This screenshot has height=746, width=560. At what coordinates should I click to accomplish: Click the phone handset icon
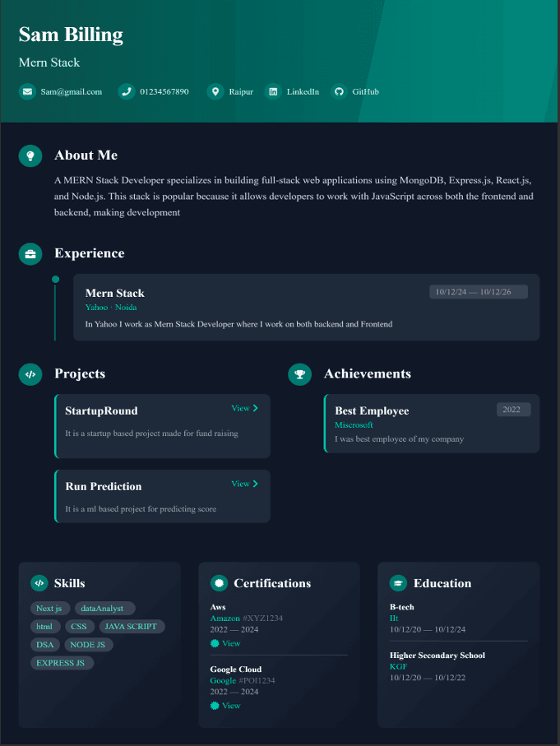(127, 91)
